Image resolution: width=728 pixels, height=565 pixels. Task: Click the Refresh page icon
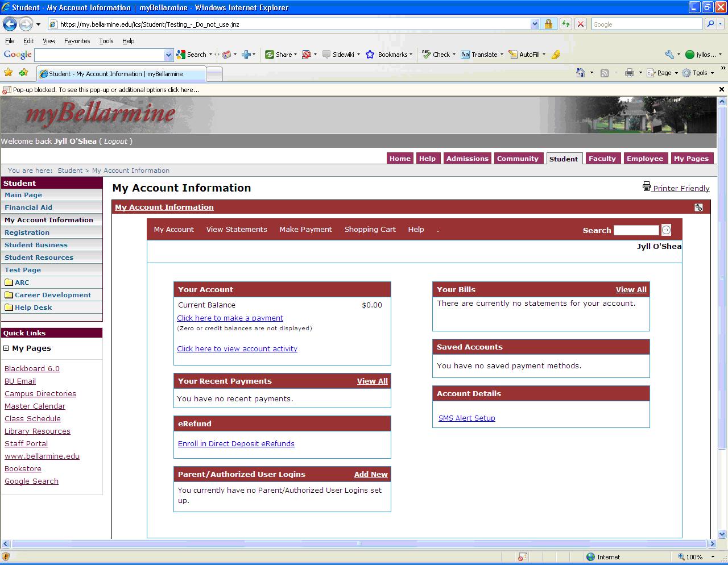click(565, 24)
